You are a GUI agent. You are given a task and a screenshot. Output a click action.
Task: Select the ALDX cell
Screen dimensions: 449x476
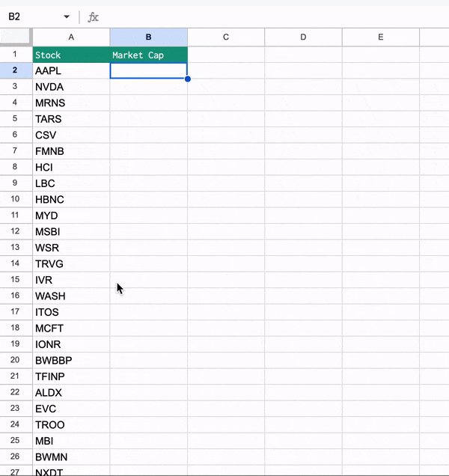[71, 392]
